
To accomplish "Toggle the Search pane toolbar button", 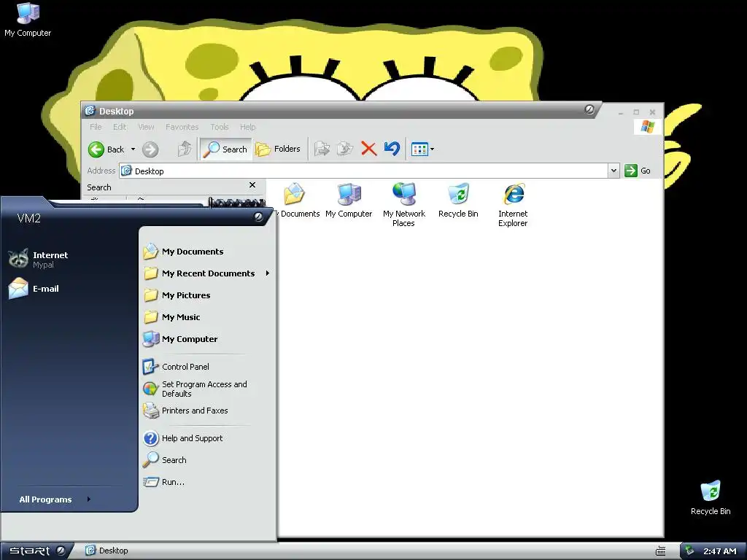I will [x=225, y=149].
